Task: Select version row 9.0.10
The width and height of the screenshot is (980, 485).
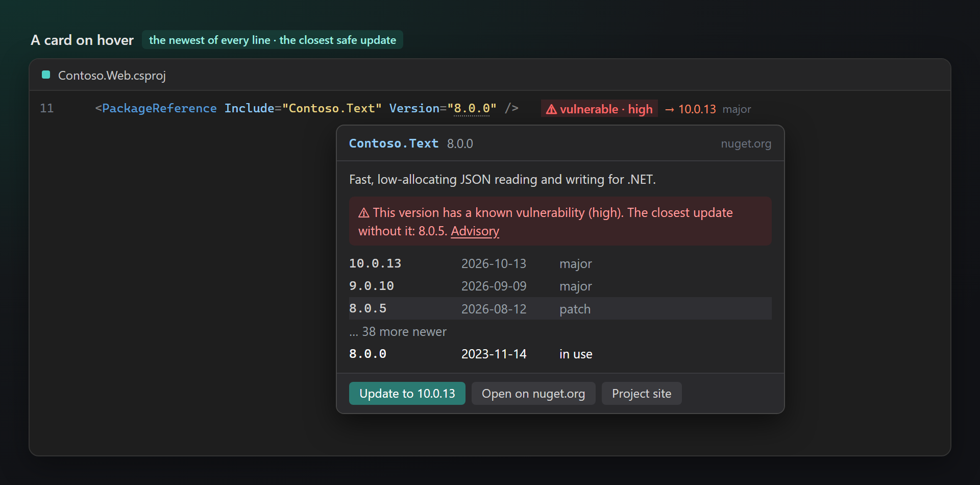Action: (x=560, y=286)
